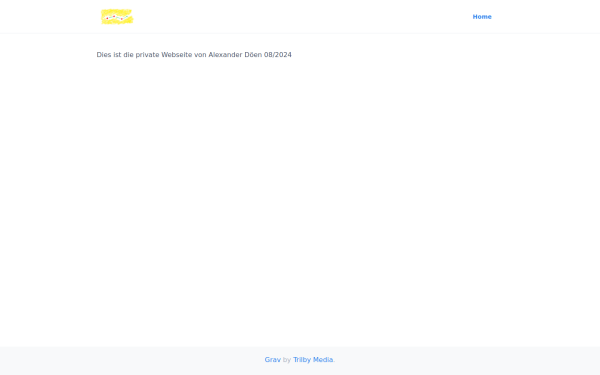Select the text about Alexander Döen's website
This screenshot has width=600, height=375.
point(194,55)
